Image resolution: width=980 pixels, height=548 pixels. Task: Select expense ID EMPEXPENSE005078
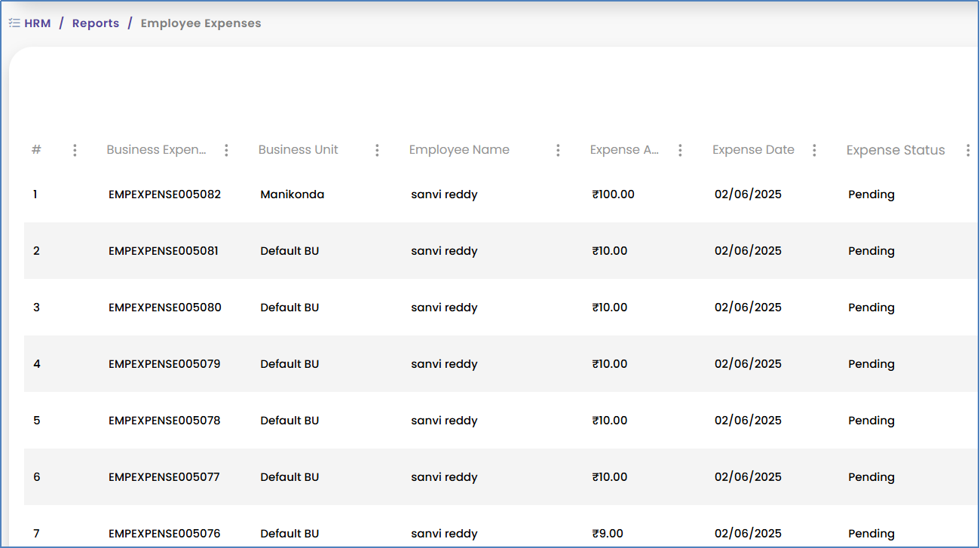tap(164, 421)
